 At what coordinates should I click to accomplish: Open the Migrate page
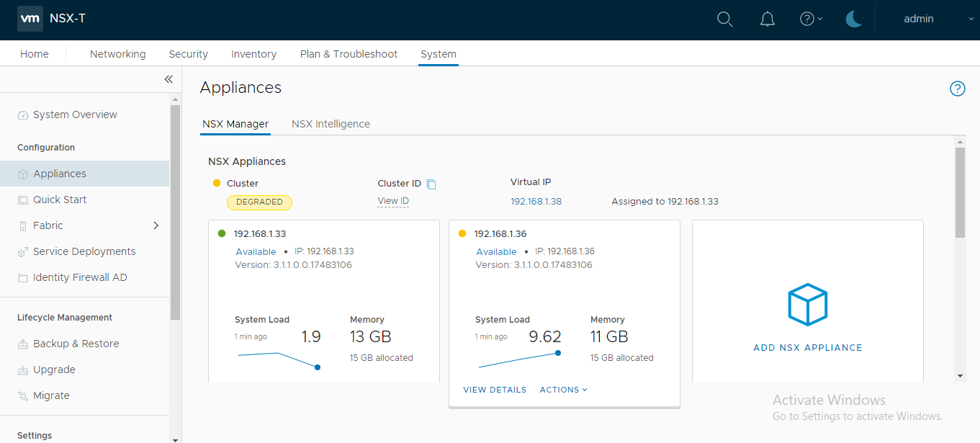[x=51, y=395]
